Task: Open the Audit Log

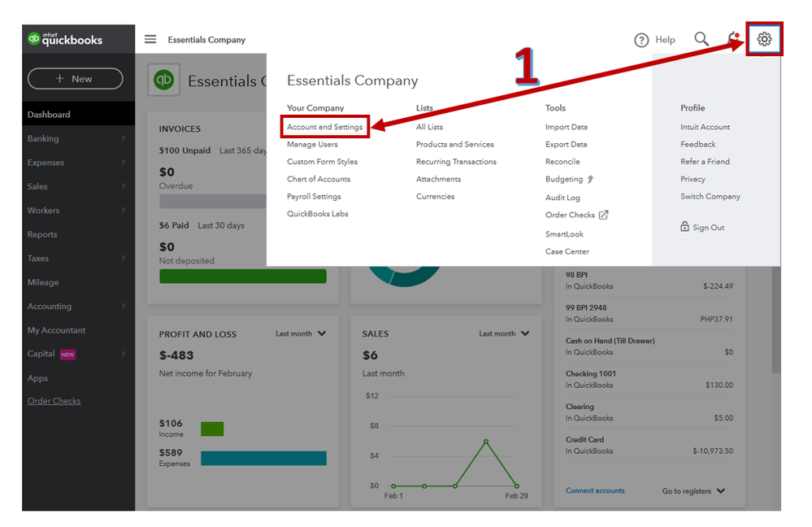Action: pos(562,198)
